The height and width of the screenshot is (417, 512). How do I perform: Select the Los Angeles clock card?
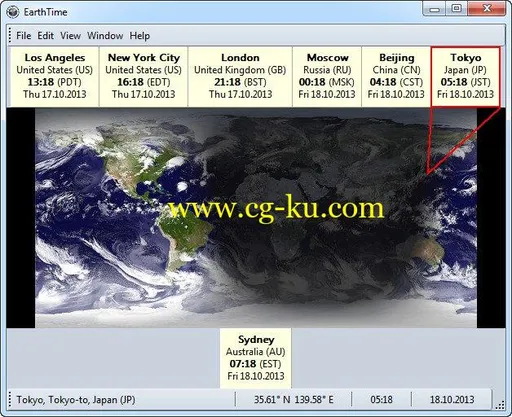coord(54,77)
